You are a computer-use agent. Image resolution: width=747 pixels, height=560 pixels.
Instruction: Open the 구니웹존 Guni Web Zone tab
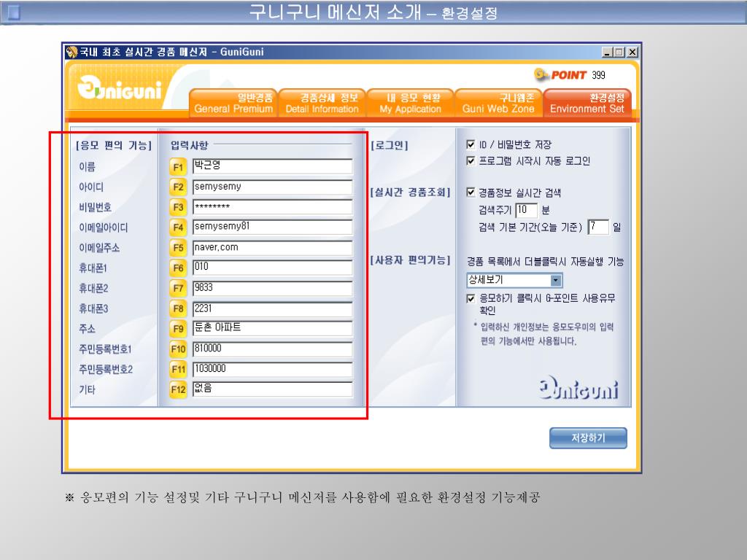498,103
